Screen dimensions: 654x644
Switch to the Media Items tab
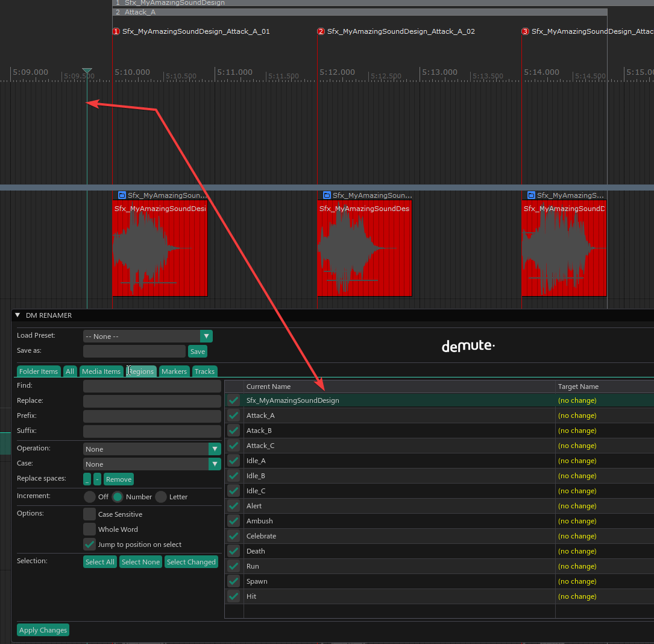101,371
